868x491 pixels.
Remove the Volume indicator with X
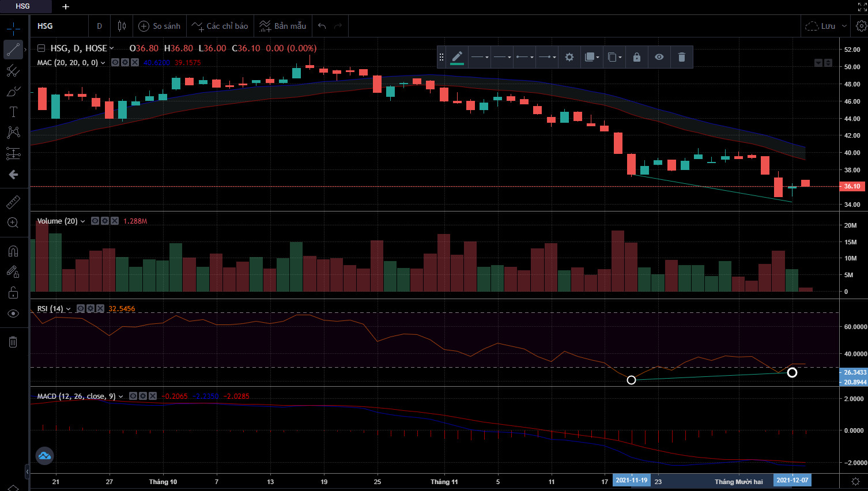tap(115, 221)
